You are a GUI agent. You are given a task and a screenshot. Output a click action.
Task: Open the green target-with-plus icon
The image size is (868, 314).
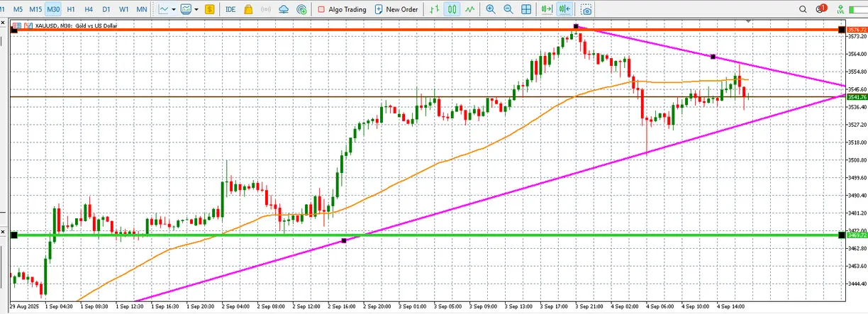(301, 9)
